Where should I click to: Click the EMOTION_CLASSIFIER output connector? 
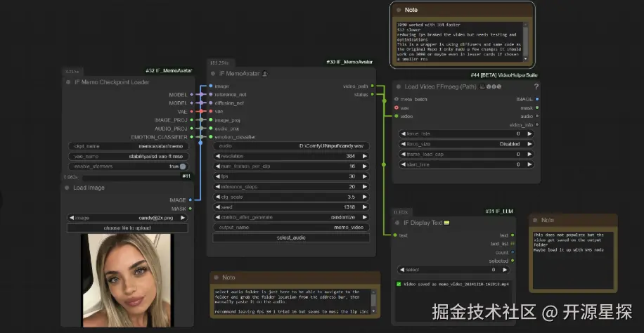click(191, 137)
